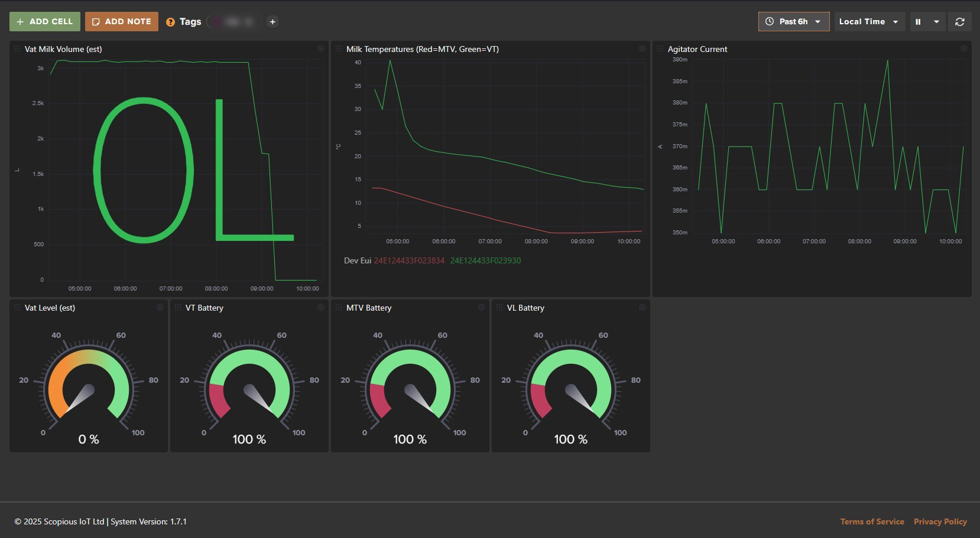Screen dimensions: 980x538
Task: Open the Terms of Service link
Action: pos(872,521)
